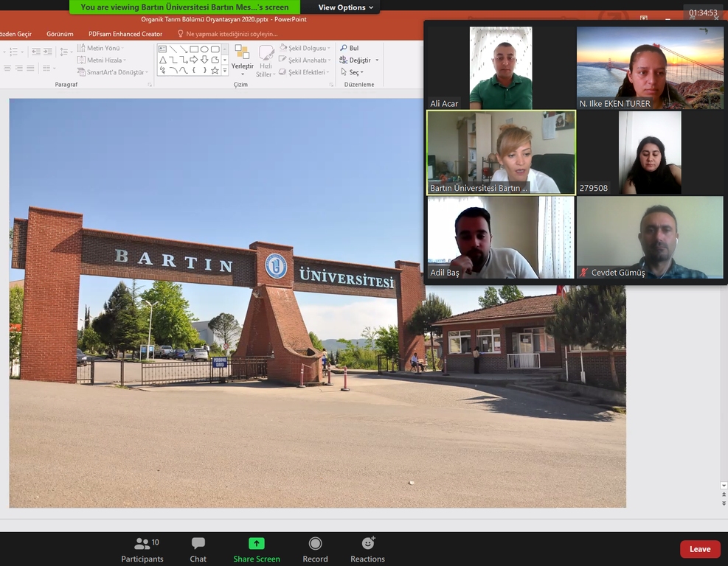Open the Reactions menu
728x566 pixels.
point(368,550)
